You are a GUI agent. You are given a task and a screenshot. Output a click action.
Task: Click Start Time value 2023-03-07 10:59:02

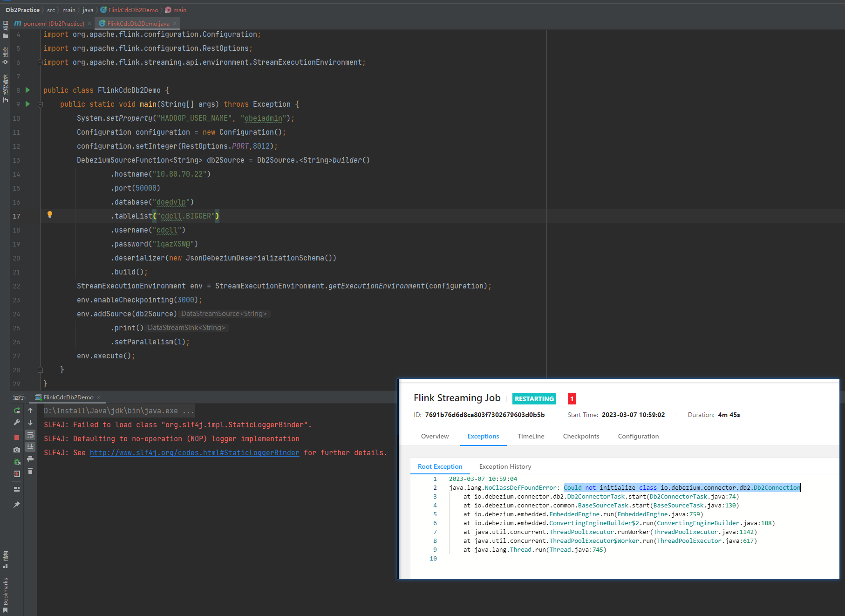click(x=633, y=415)
